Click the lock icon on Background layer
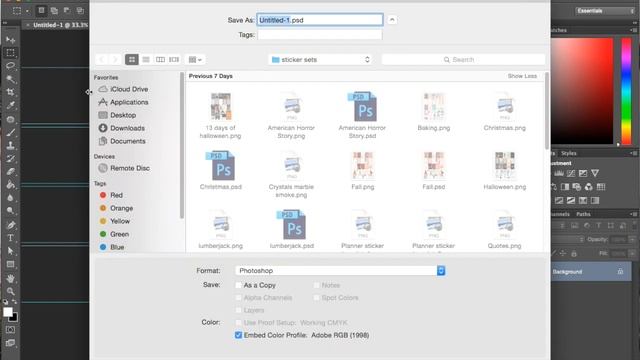The height and width of the screenshot is (360, 640). [x=620, y=271]
